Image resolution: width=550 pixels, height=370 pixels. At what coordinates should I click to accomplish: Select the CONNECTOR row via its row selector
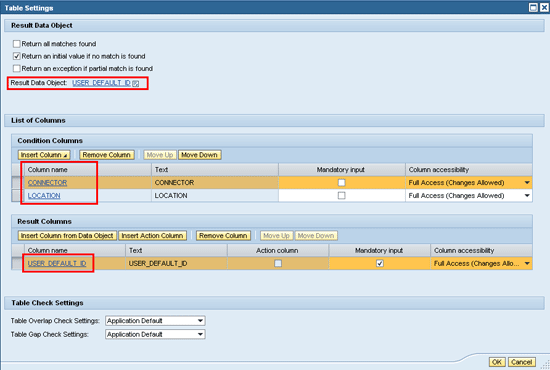(x=18, y=183)
